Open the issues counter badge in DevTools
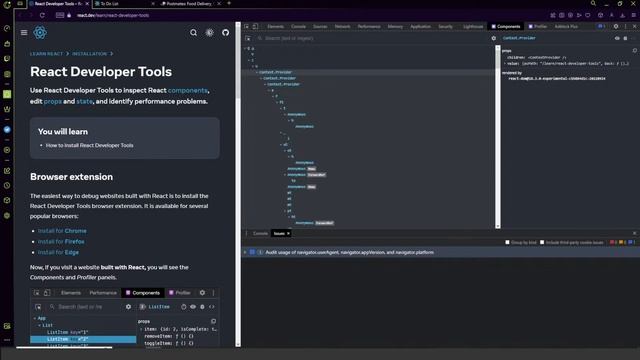The height and width of the screenshot is (360, 640). (x=601, y=26)
